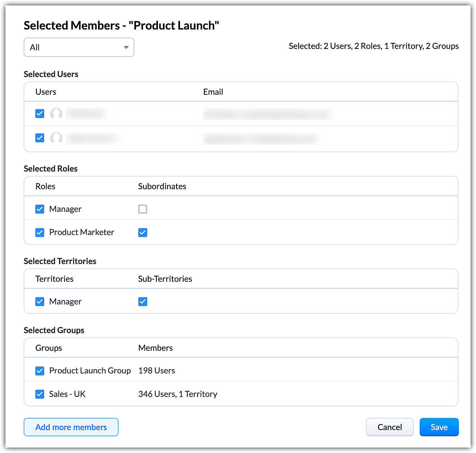Click the second user's avatar icon
Image resolution: width=476 pixels, height=453 pixels.
tap(56, 138)
